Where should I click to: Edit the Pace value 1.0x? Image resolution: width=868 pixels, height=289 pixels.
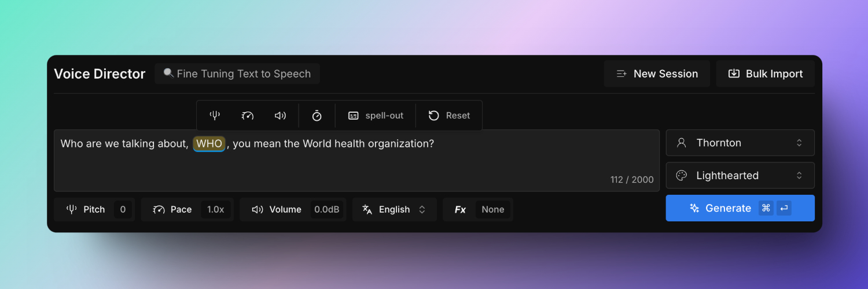tap(216, 209)
